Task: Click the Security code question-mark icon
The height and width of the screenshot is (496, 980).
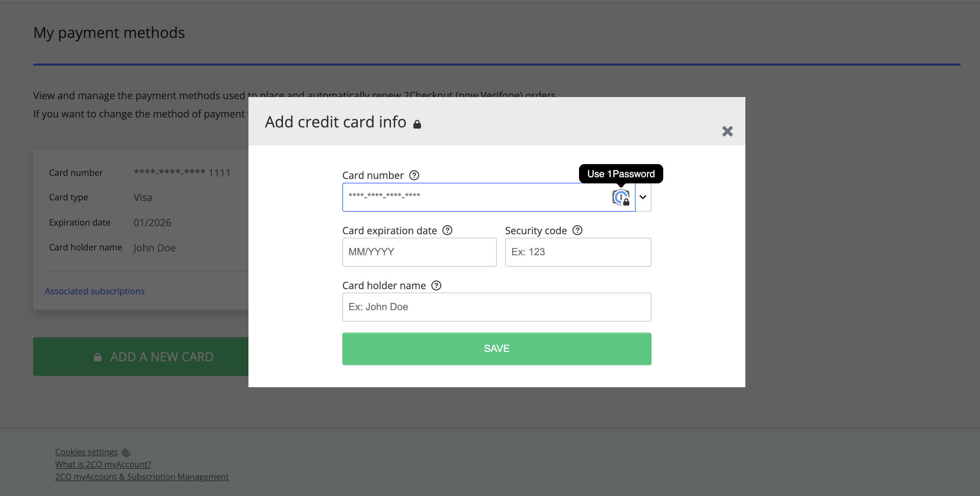Action: (x=578, y=230)
